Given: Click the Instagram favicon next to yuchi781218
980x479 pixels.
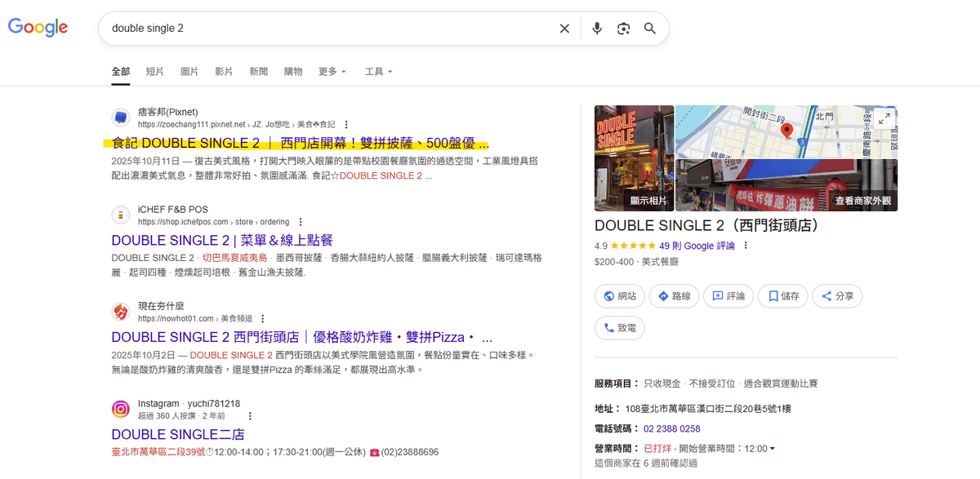Looking at the screenshot, I should (120, 409).
